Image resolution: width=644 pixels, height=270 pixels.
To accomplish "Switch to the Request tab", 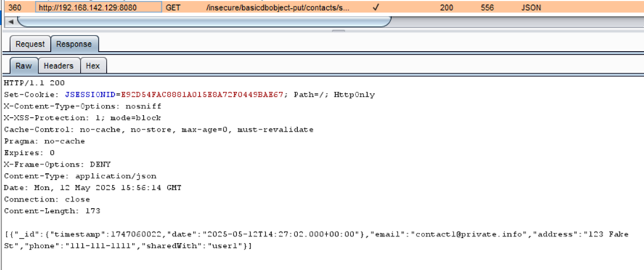I will point(30,44).
